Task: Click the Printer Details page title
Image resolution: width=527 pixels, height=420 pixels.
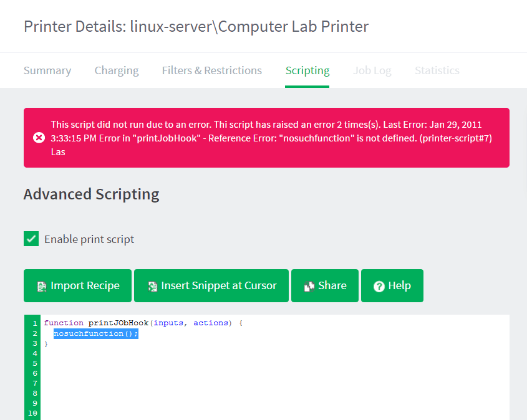Action: [x=196, y=27]
